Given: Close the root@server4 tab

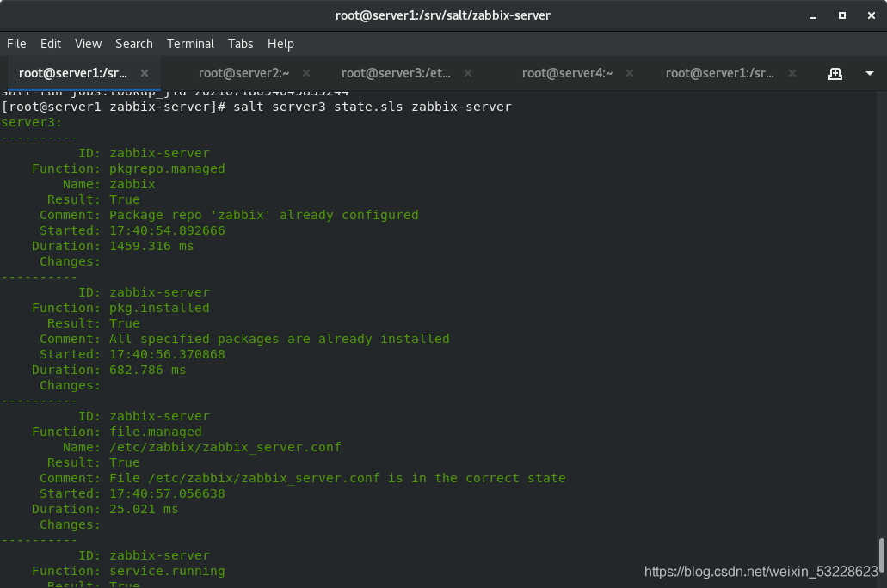Looking at the screenshot, I should click(630, 73).
